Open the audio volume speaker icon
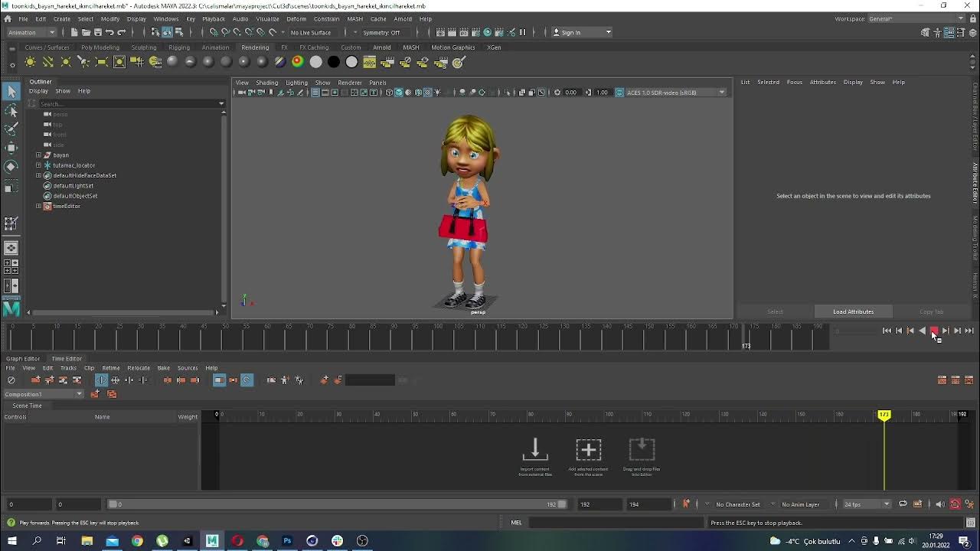This screenshot has width=980, height=551. [940, 504]
